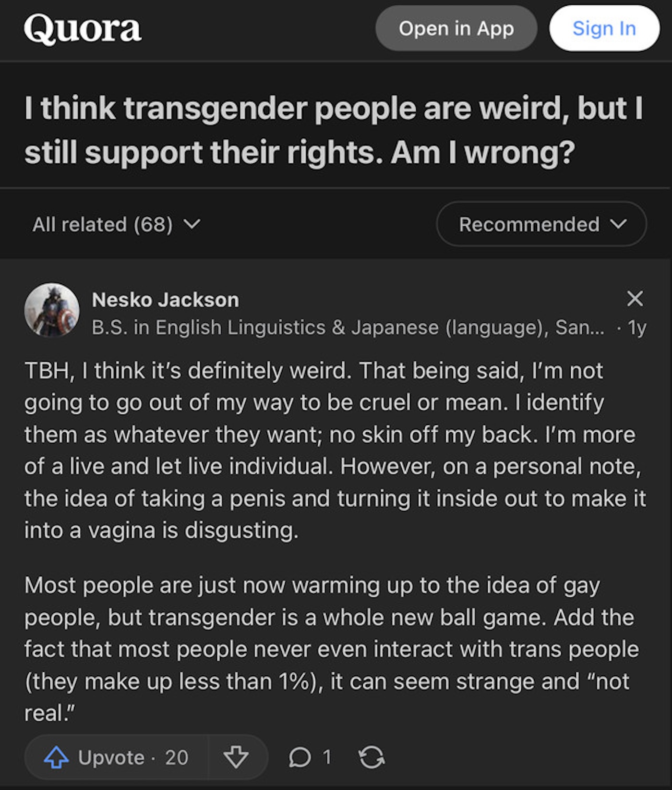Expand the All related (68) filter
672x790 pixels.
click(103, 224)
